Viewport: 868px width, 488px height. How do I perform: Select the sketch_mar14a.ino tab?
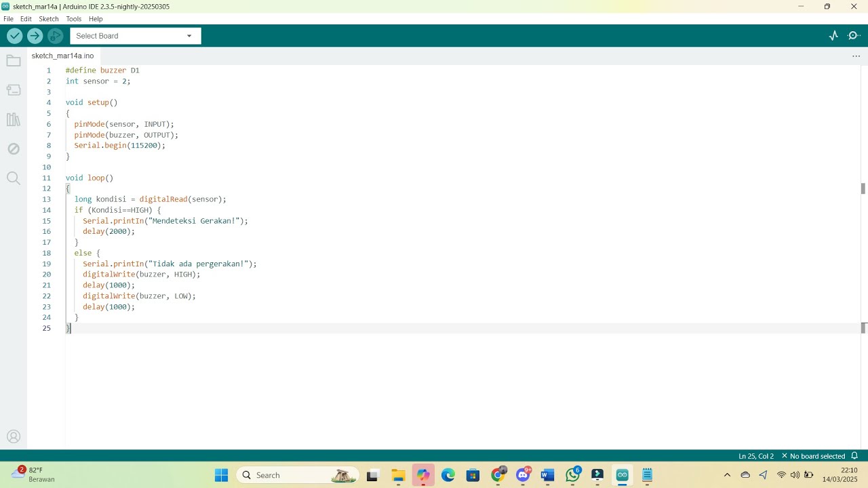[x=62, y=56]
